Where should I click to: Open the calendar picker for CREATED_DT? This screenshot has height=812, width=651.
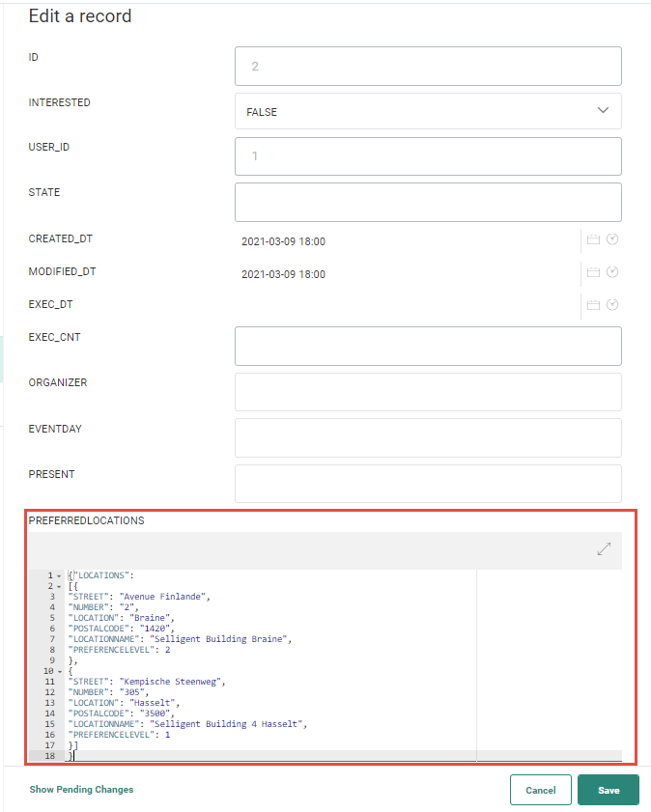pyautogui.click(x=593, y=240)
